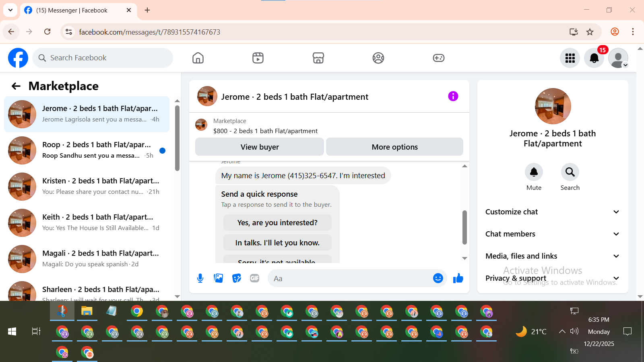The width and height of the screenshot is (644, 362).
Task: Open the Marketplace storefront icon
Action: 318,58
